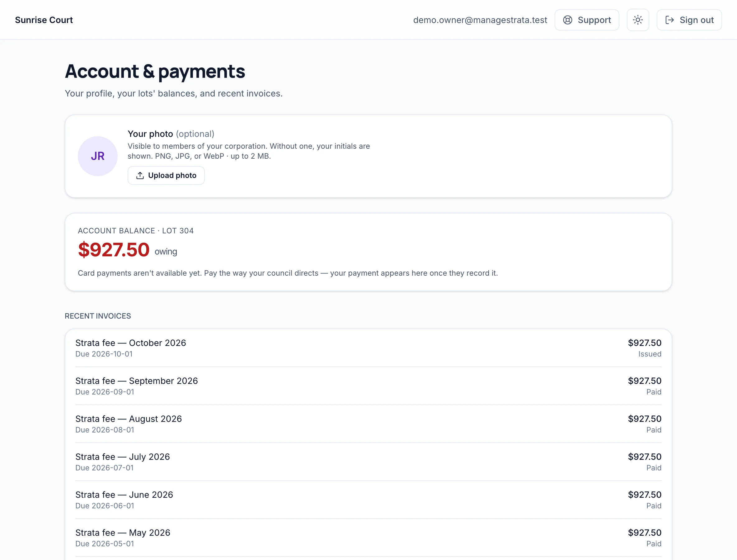
Task: Click the Issued status on October invoice
Action: coord(650,354)
